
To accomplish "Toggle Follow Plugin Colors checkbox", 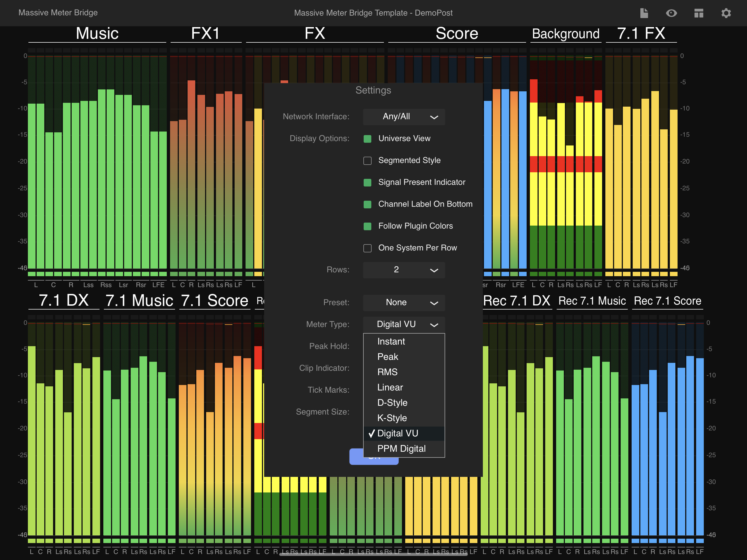I will [x=367, y=226].
